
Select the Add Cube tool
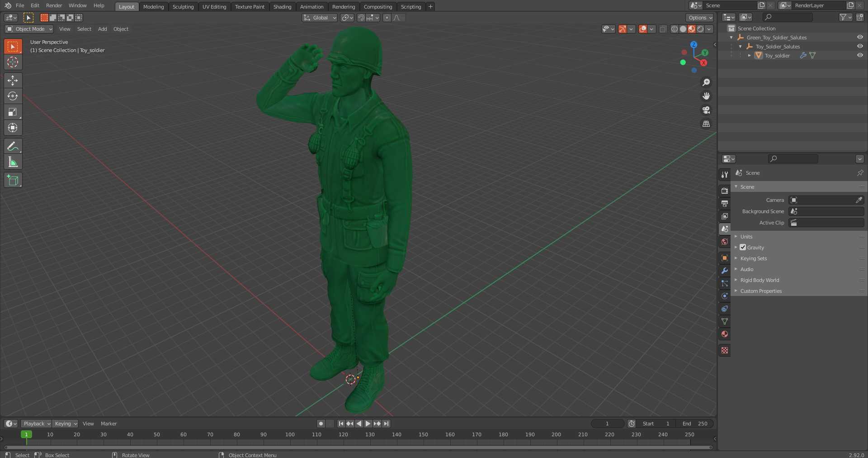click(13, 180)
